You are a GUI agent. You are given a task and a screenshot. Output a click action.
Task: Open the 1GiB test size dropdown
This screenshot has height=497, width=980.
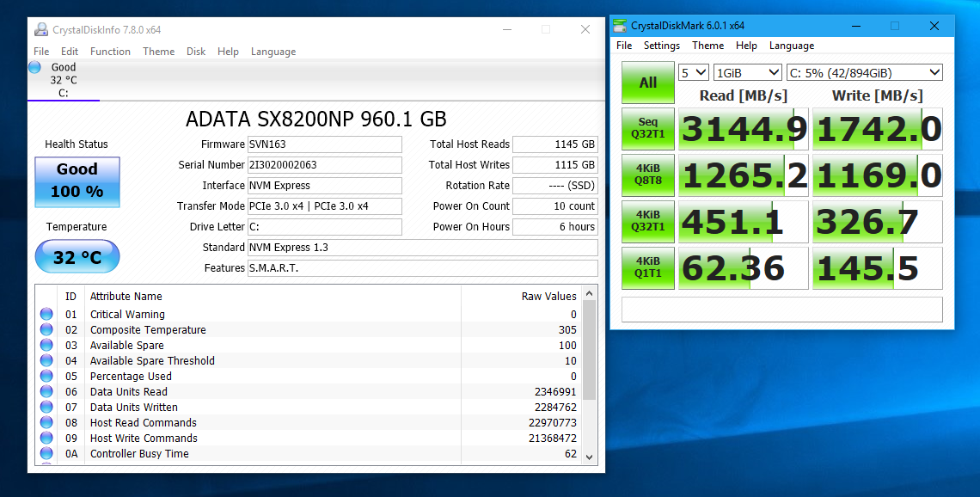pos(748,72)
